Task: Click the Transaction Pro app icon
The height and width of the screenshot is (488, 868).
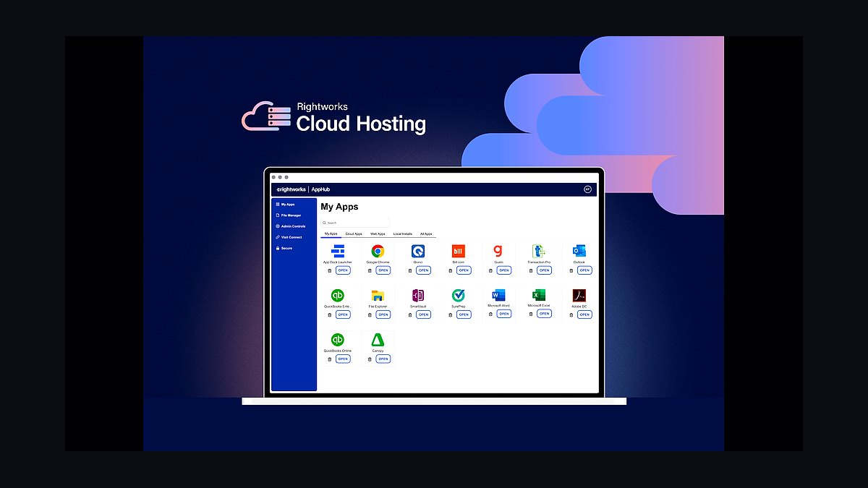Action: pos(539,251)
